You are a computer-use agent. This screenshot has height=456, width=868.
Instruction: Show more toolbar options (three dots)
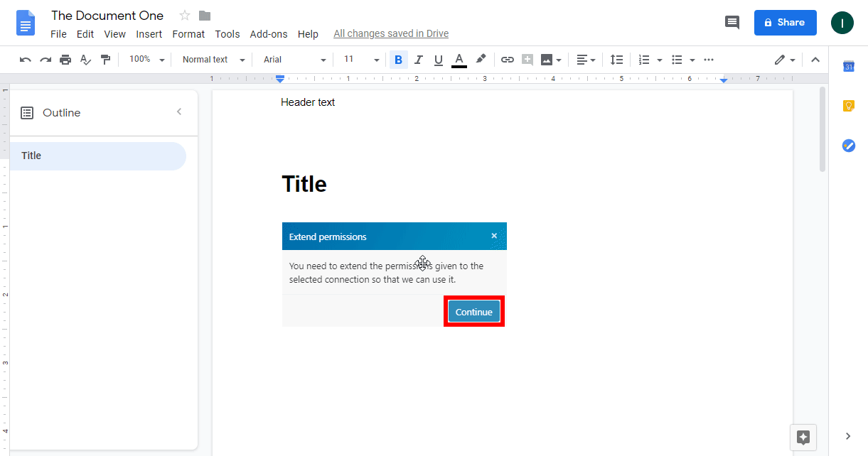[708, 60]
